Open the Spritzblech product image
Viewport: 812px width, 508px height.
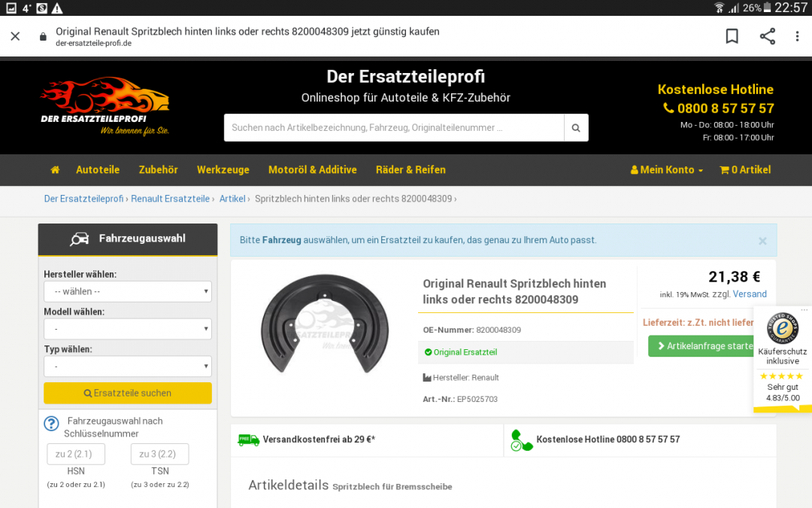[325, 324]
